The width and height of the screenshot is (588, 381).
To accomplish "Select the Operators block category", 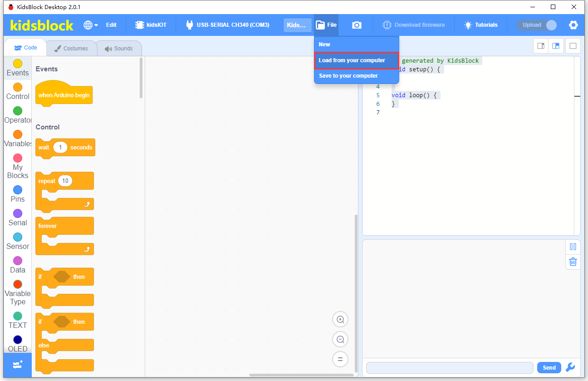I will pos(18,115).
